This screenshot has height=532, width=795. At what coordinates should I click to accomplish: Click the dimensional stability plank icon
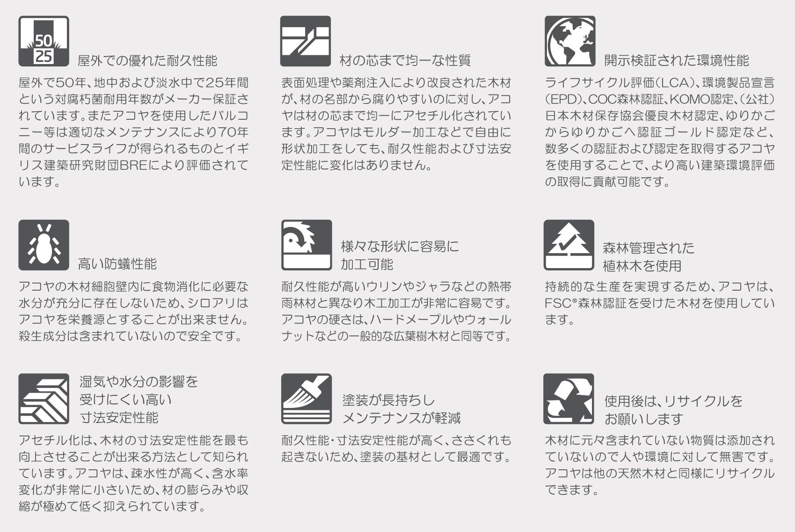44,399
